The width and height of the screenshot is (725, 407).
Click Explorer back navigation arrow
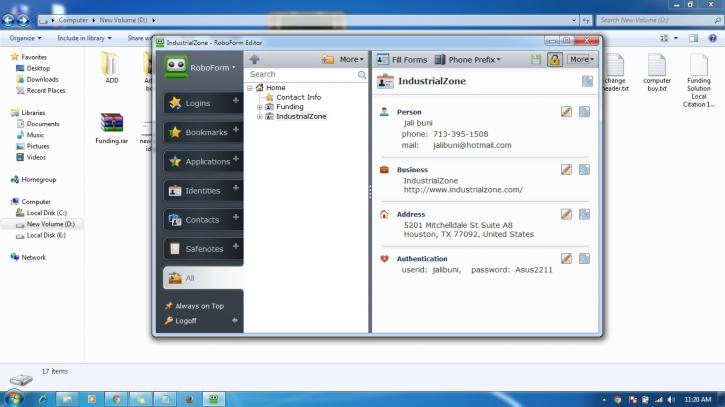tap(8, 20)
